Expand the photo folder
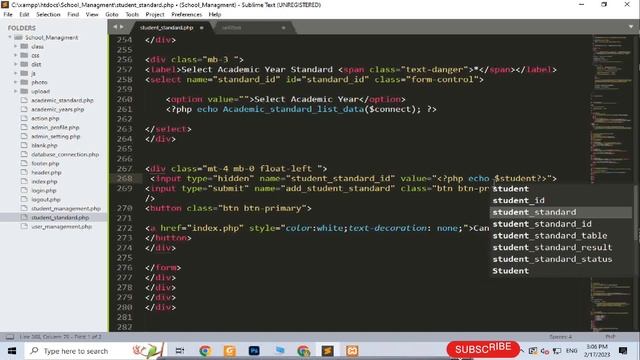The image size is (640, 360). [x=16, y=82]
